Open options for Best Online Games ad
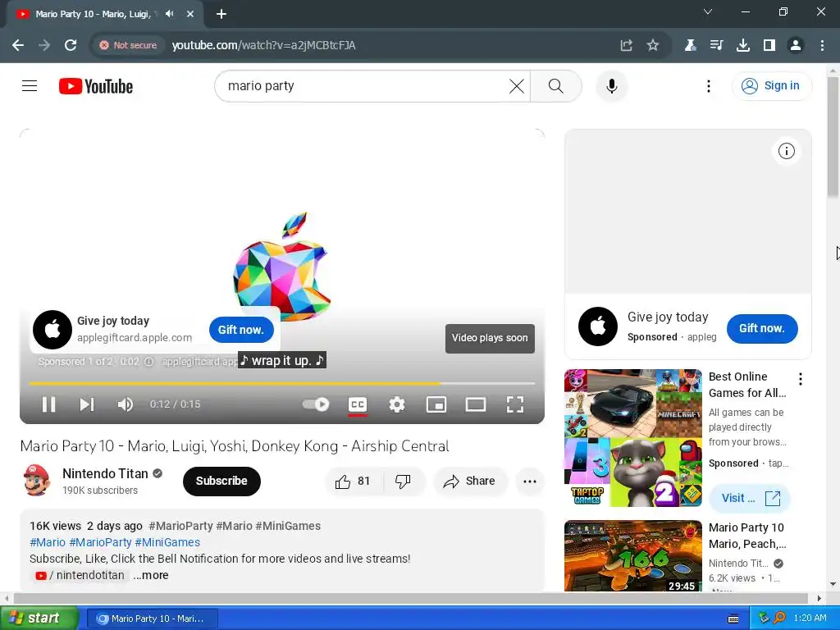The image size is (840, 630). coord(801,379)
